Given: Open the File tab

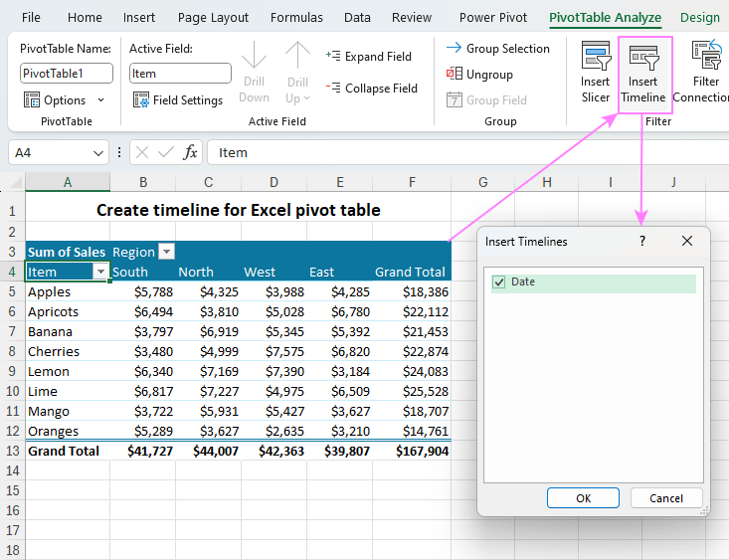Looking at the screenshot, I should pos(31,18).
